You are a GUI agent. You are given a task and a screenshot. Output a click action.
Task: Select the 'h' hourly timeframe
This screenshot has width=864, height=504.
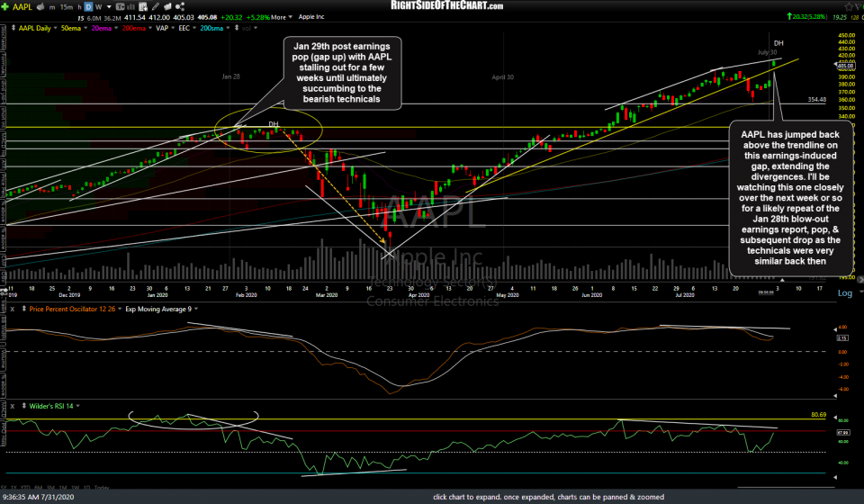[x=79, y=7]
